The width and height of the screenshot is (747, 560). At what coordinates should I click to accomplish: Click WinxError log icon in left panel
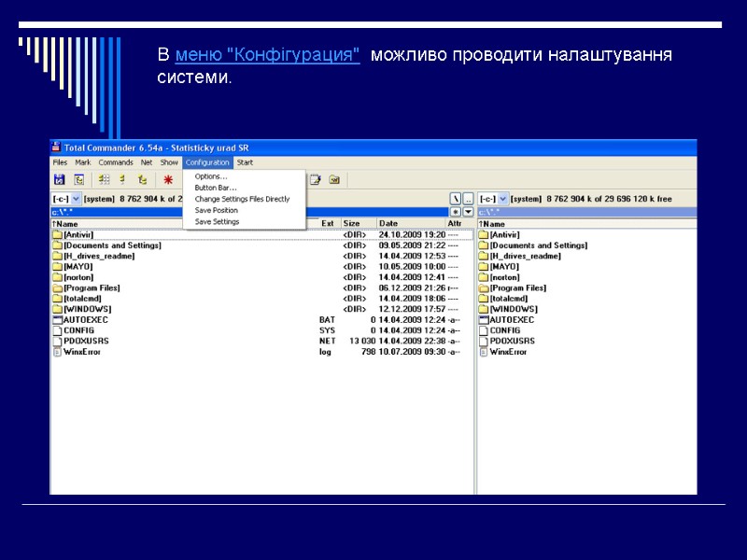[x=57, y=352]
